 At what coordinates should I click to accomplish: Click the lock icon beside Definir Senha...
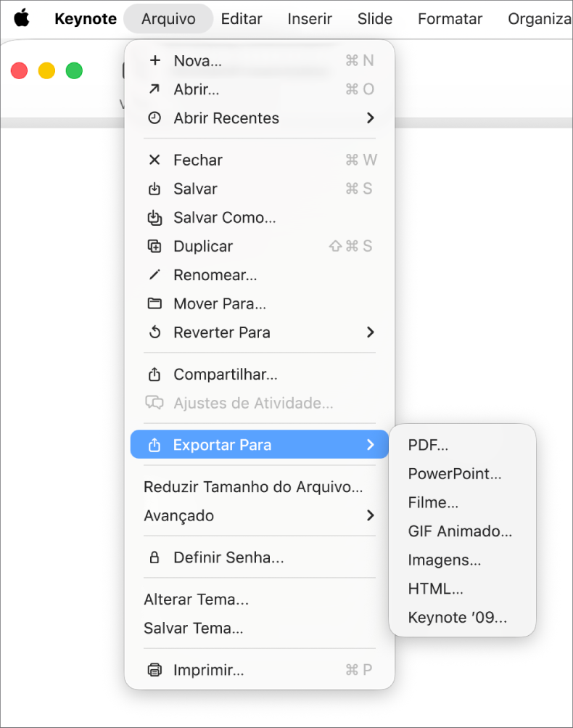(x=154, y=556)
